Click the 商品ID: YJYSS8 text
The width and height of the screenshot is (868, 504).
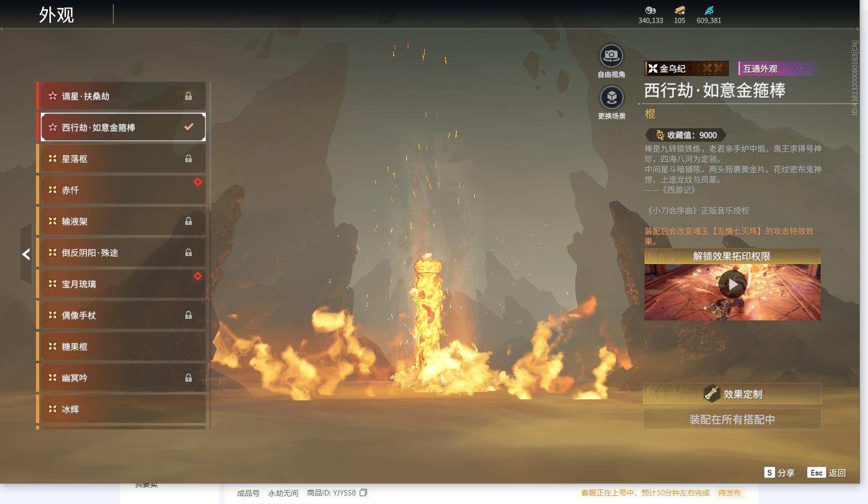[x=331, y=493]
